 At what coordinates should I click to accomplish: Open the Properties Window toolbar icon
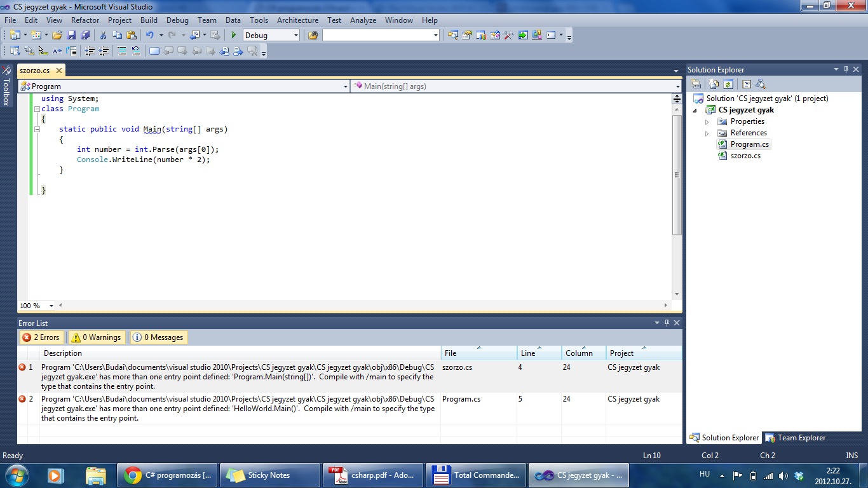pos(466,36)
